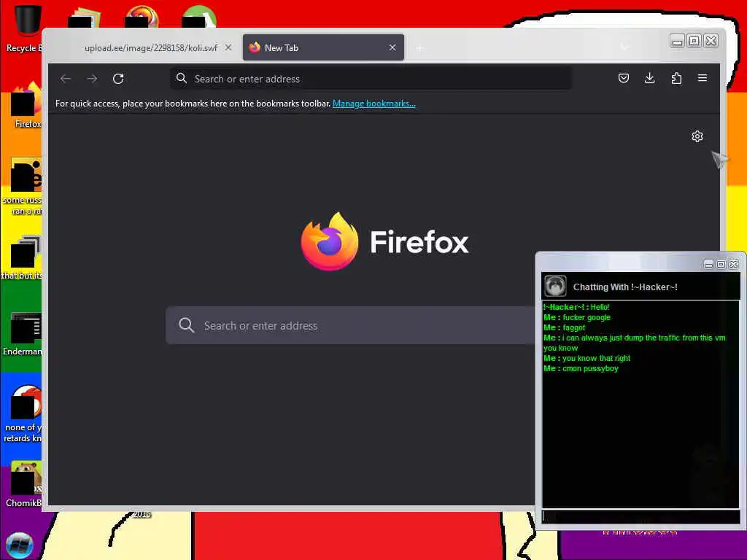Click the chat line 'Me : you know that right'

587,358
